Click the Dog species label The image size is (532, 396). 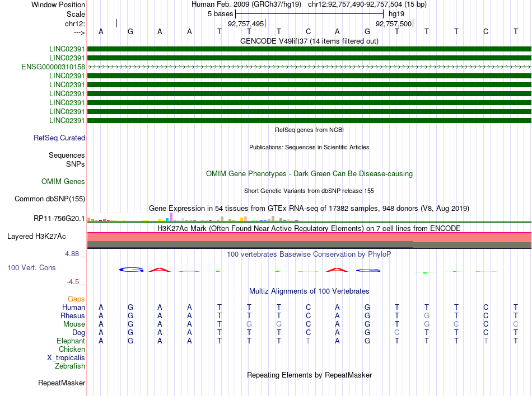click(78, 333)
